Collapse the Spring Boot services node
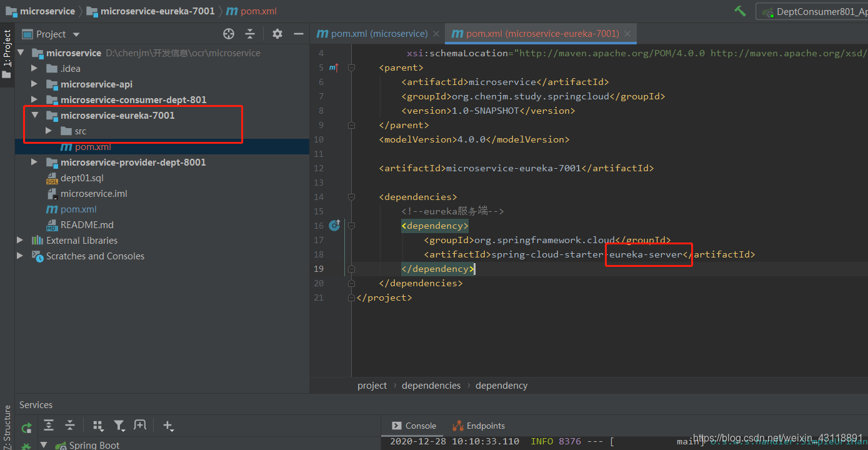 pyautogui.click(x=44, y=445)
